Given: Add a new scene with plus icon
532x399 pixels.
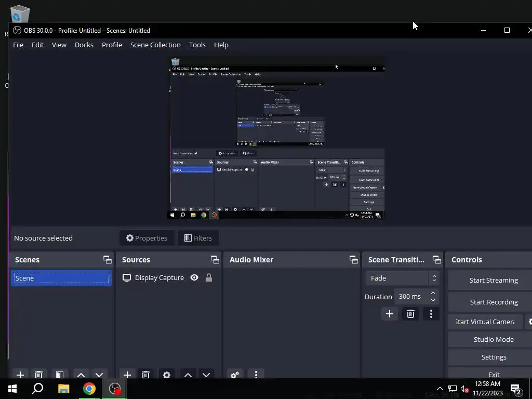Looking at the screenshot, I should 20,375.
